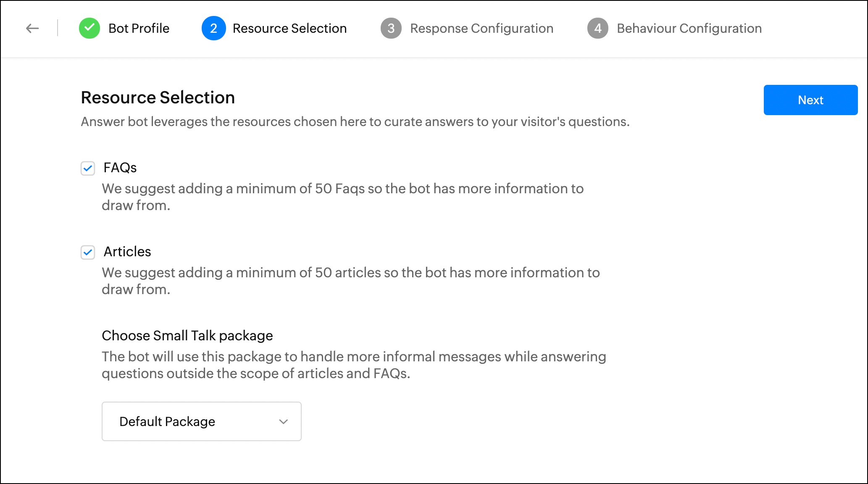
Task: Click the dropdown chevron beside Default Package
Action: (x=284, y=421)
